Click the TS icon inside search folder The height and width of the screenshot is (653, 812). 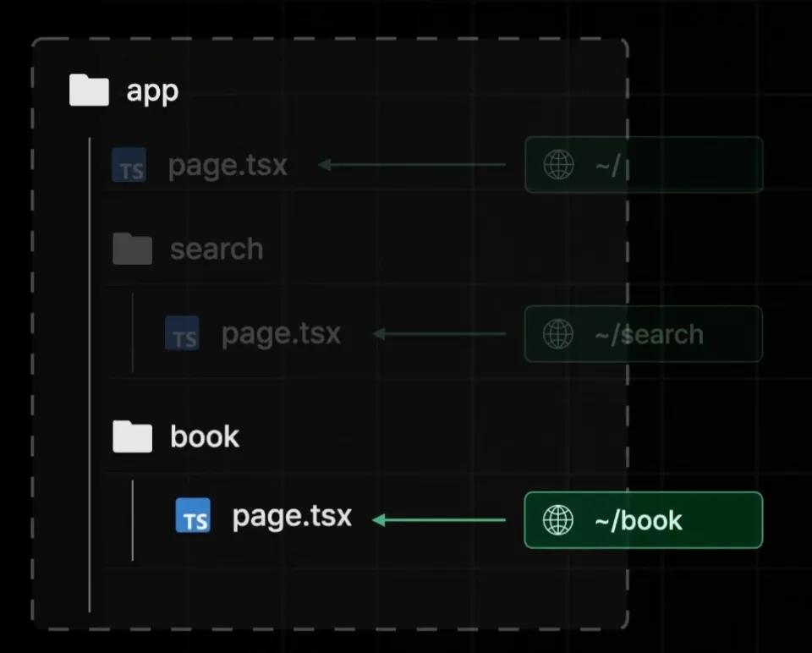coord(183,333)
